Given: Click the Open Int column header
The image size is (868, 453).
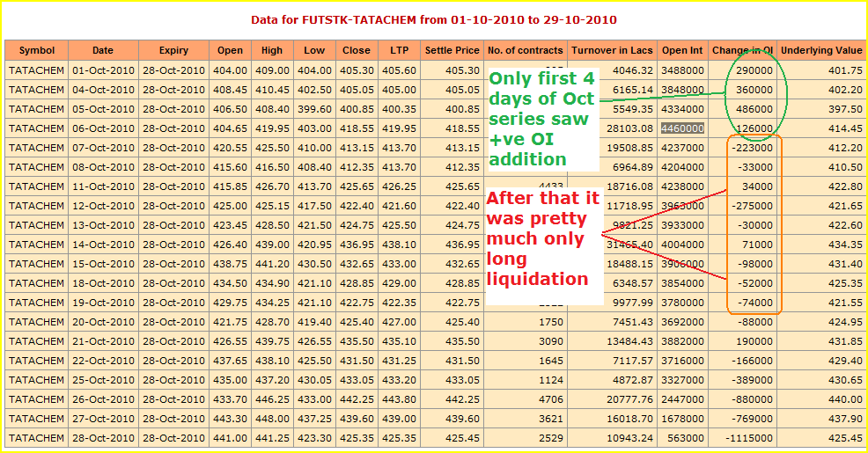Looking at the screenshot, I should pyautogui.click(x=682, y=50).
